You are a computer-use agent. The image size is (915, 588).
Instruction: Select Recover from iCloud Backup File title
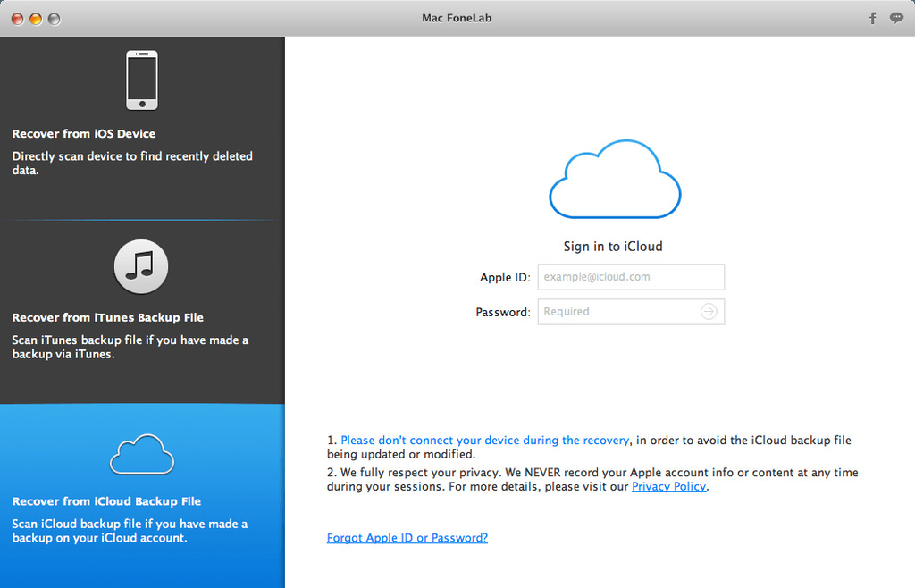pos(106,501)
